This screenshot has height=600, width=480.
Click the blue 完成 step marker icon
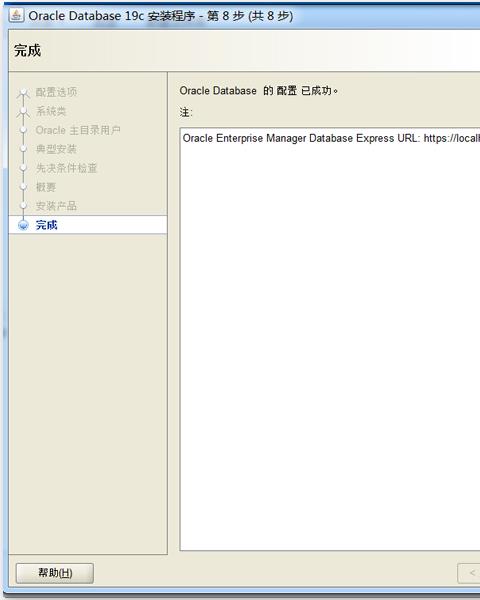[23, 225]
